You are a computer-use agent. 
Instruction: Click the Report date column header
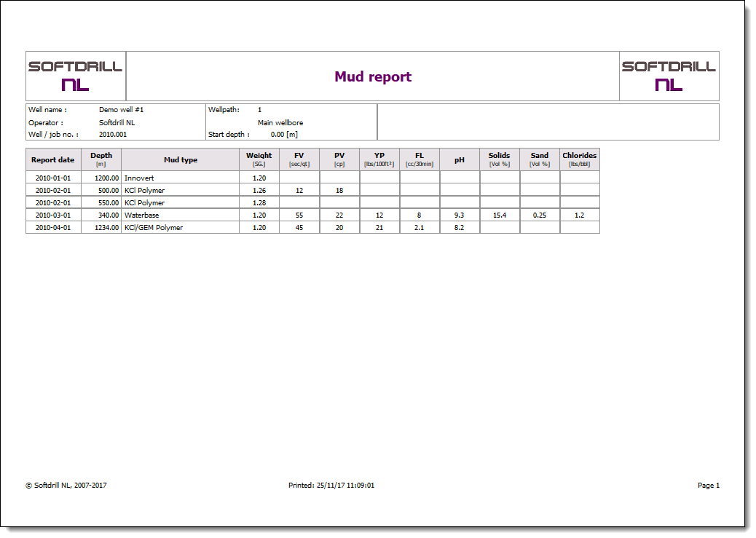[52, 160]
